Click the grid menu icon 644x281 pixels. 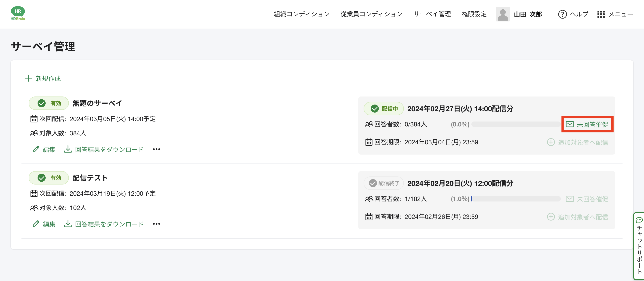click(x=601, y=14)
